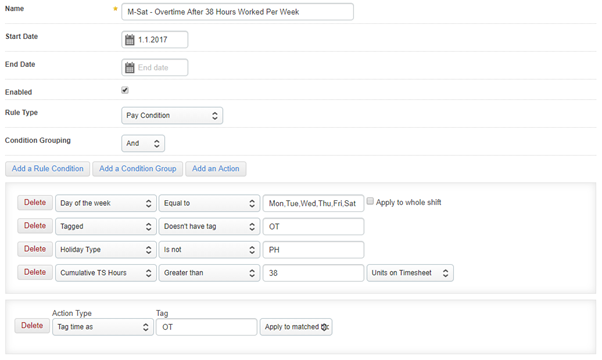Open the Tagged condition dropdown
602x360 pixels.
pyautogui.click(x=106, y=226)
